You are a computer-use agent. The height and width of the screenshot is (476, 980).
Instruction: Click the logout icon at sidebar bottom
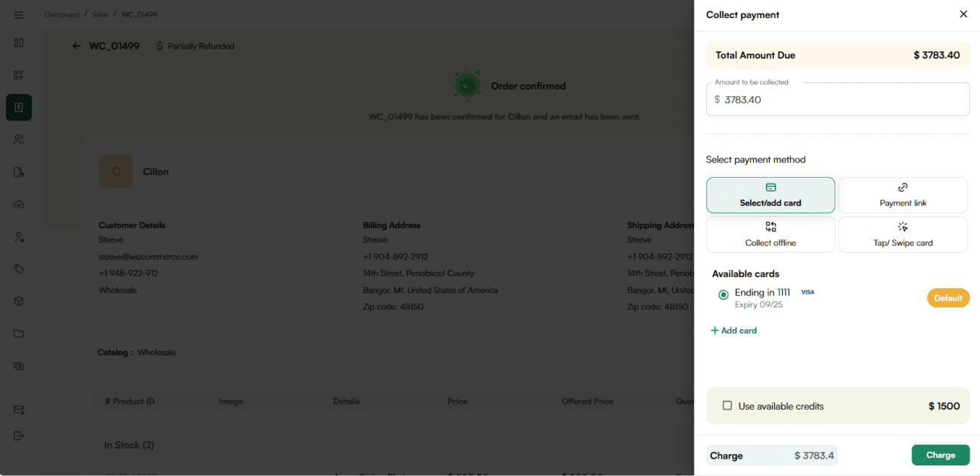point(19,435)
